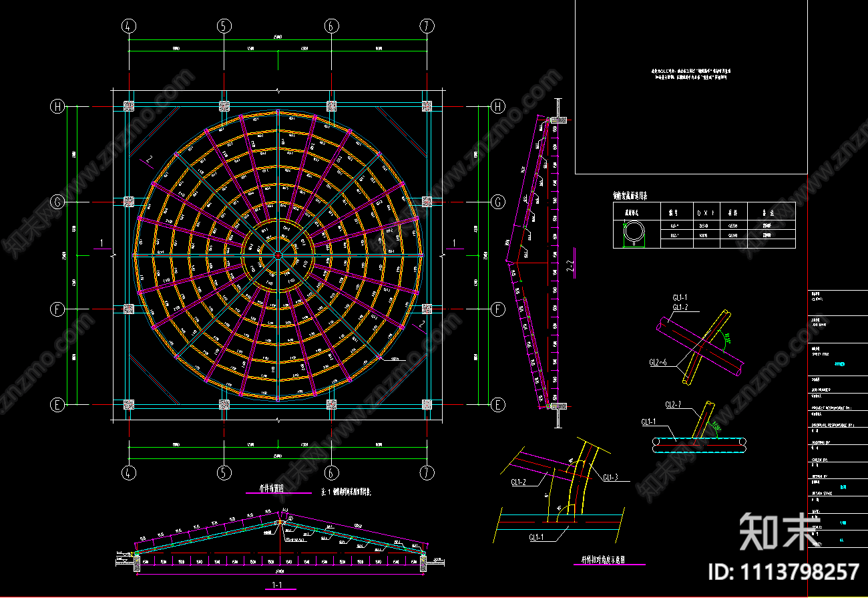Click grid axis bubble 5 at bottom
The width and height of the screenshot is (868, 598).
224,472
